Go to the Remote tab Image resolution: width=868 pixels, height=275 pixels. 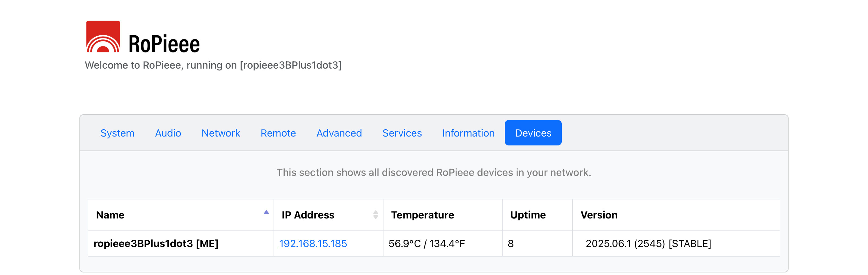coord(278,133)
